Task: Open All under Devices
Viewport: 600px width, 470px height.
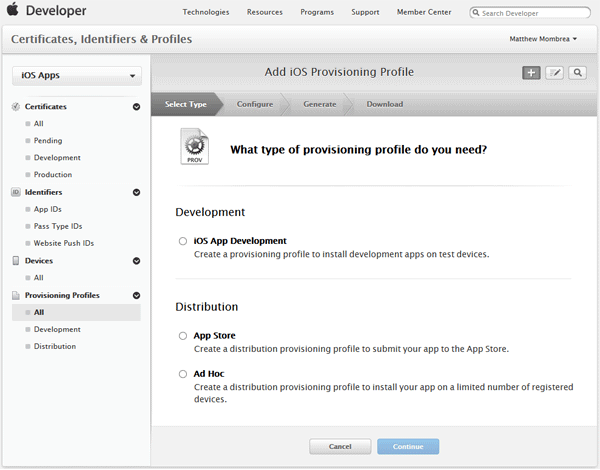Action: coord(38,278)
